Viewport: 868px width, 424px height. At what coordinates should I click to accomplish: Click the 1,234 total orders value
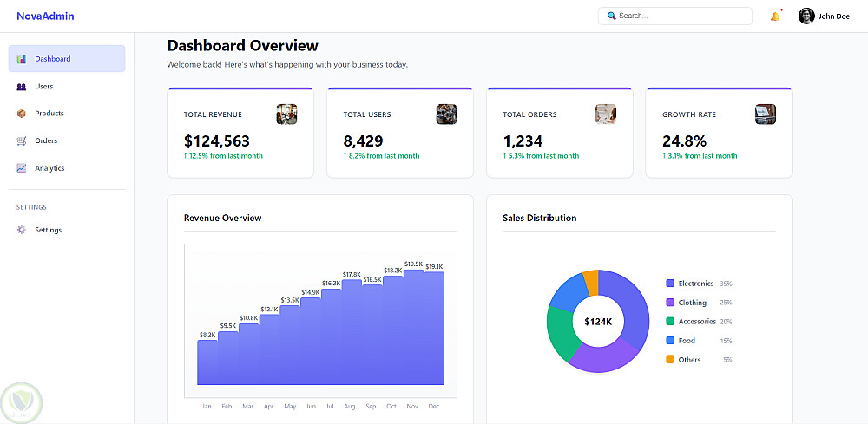pos(523,141)
